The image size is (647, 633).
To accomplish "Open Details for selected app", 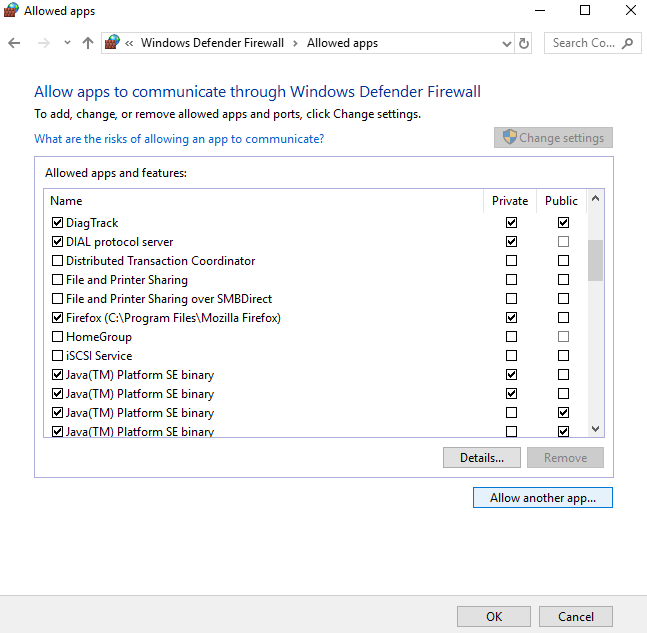I will coord(482,458).
